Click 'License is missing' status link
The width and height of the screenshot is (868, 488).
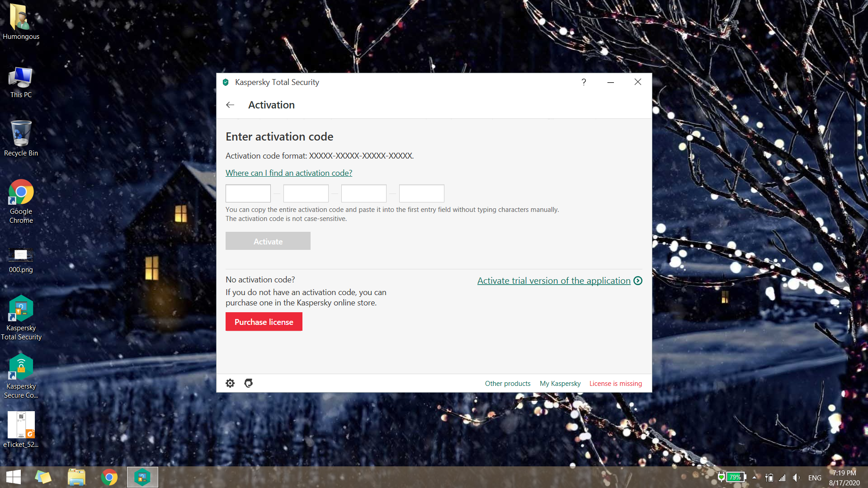tap(616, 384)
